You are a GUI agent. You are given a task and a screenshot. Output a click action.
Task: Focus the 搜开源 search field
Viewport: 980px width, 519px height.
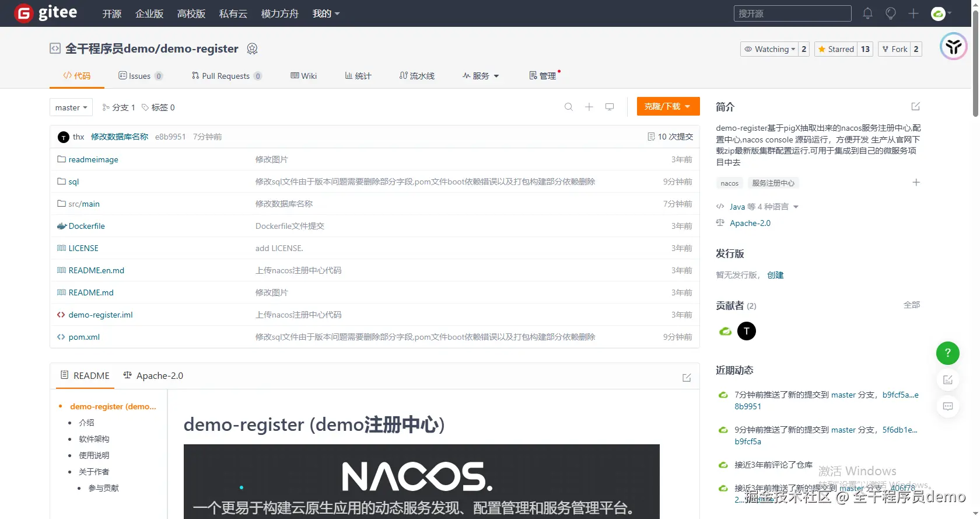tap(792, 13)
